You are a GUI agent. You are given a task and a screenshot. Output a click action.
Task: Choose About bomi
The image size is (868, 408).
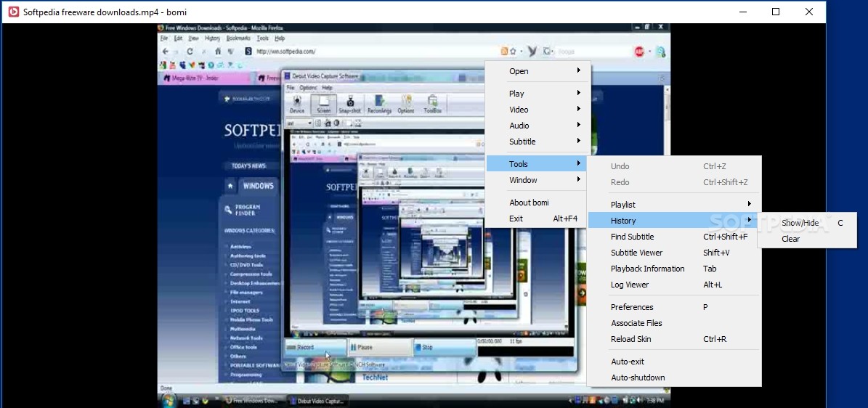pos(538,203)
